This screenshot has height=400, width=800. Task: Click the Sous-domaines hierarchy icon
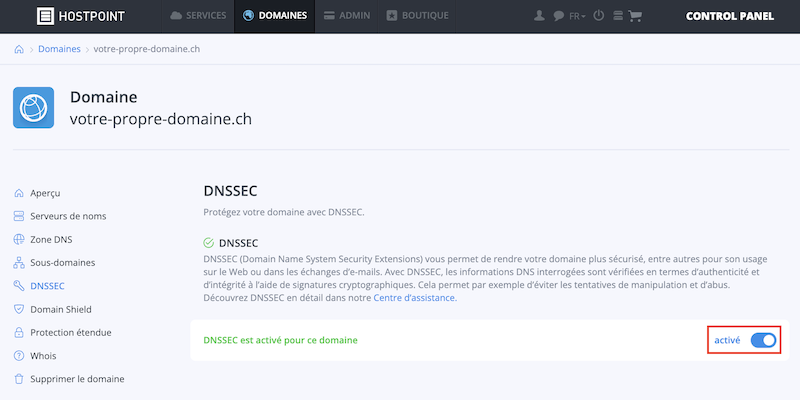click(x=19, y=263)
